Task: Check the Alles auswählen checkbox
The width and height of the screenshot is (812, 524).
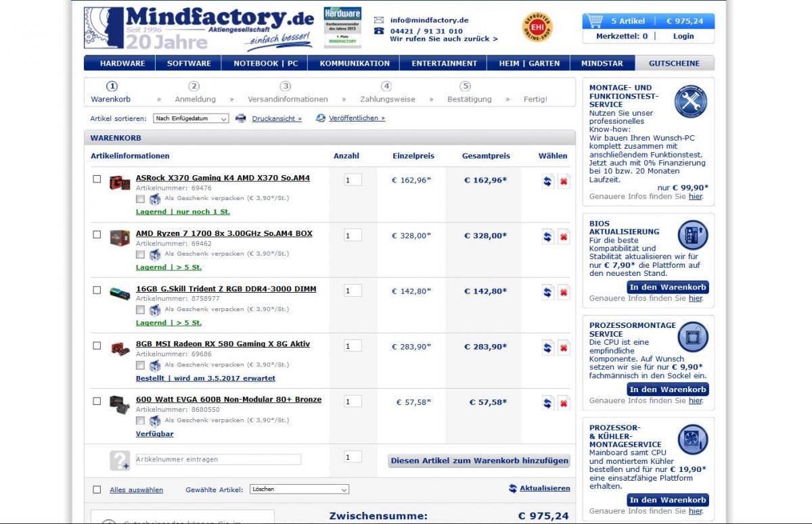Action: click(97, 490)
